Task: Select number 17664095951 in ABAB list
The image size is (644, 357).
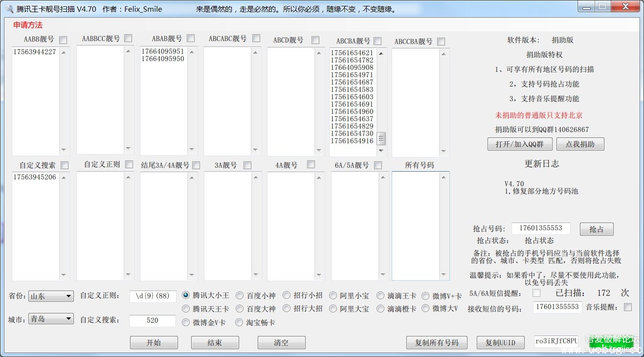Action: (x=163, y=51)
